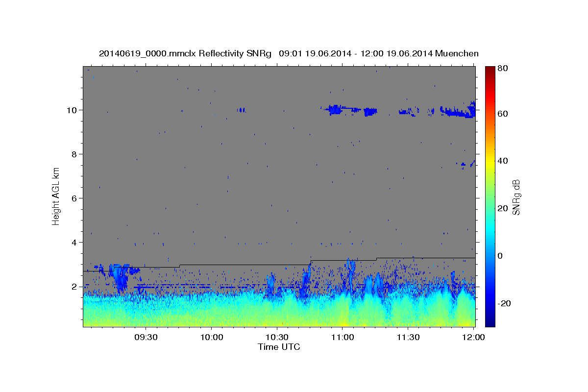Screen dimensions: 588x392
Task: Click the colorbar tick label "60"
Action: (502, 114)
